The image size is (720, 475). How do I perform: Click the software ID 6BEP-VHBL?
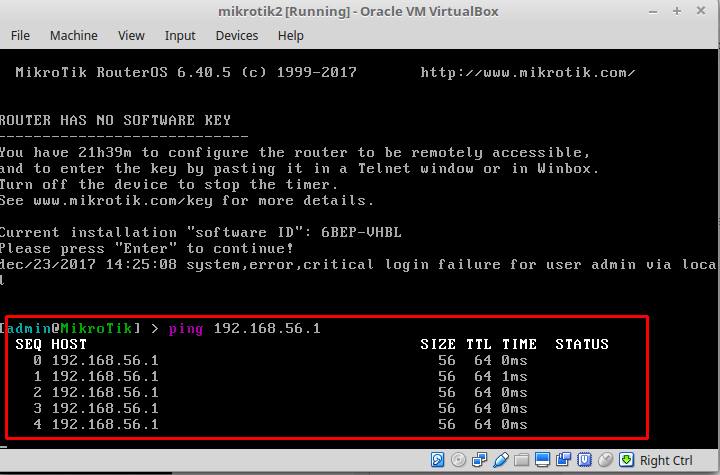click(361, 232)
